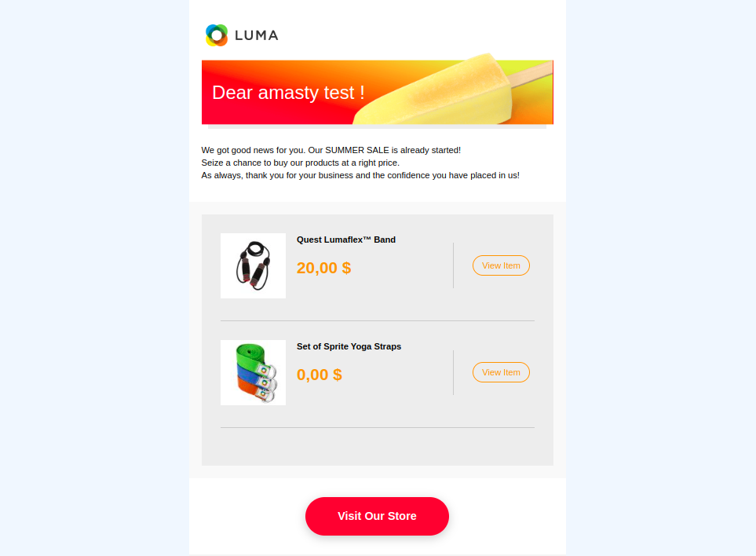Click the SUMMER SALE announcement sentence
The height and width of the screenshot is (556, 756).
point(331,150)
